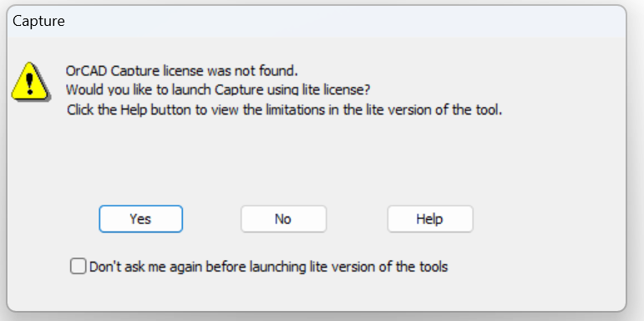Select No to cancel launching Capture
The height and width of the screenshot is (321, 644).
[x=283, y=219]
